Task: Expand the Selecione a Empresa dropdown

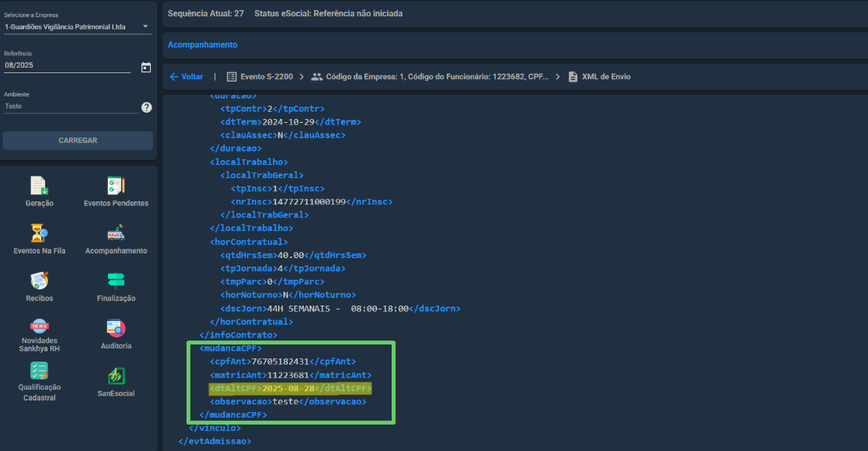Action: click(x=145, y=26)
